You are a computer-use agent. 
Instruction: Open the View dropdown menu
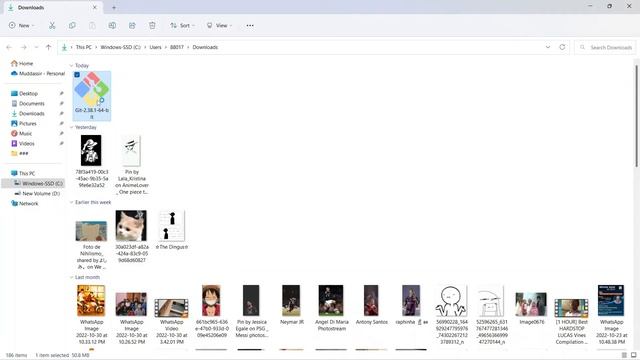coord(219,25)
